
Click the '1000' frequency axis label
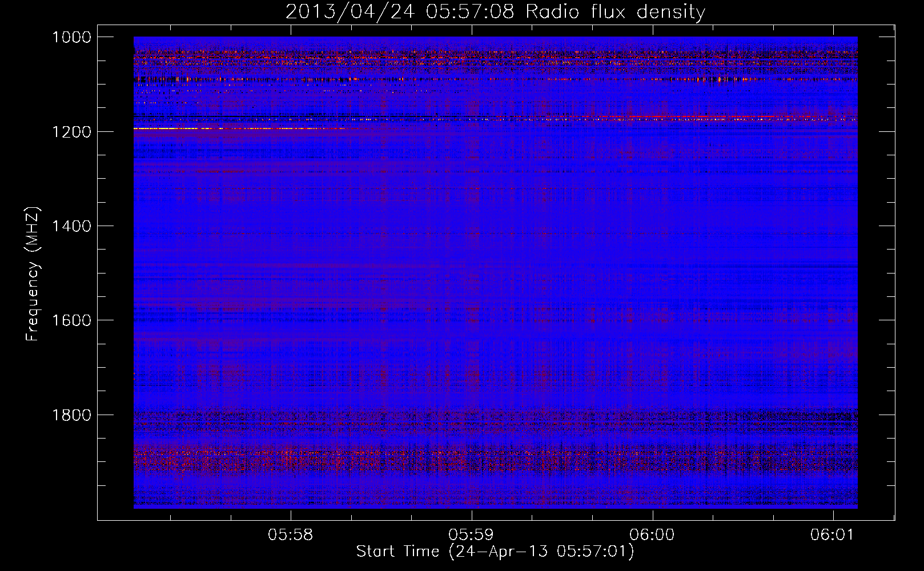[71, 37]
